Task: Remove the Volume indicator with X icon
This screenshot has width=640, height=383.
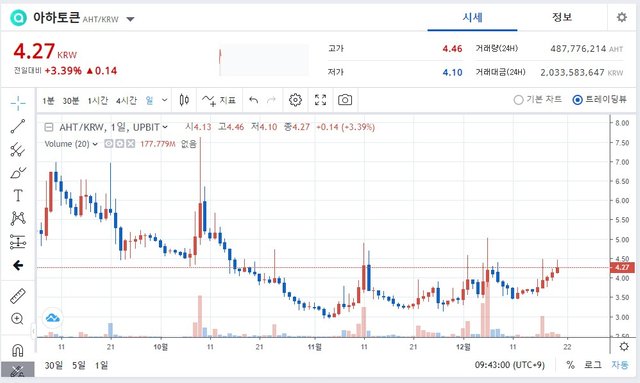Action: click(x=130, y=144)
